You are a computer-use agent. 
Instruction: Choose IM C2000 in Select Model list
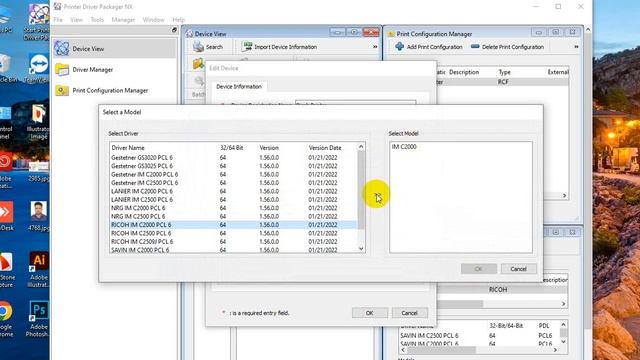404,147
